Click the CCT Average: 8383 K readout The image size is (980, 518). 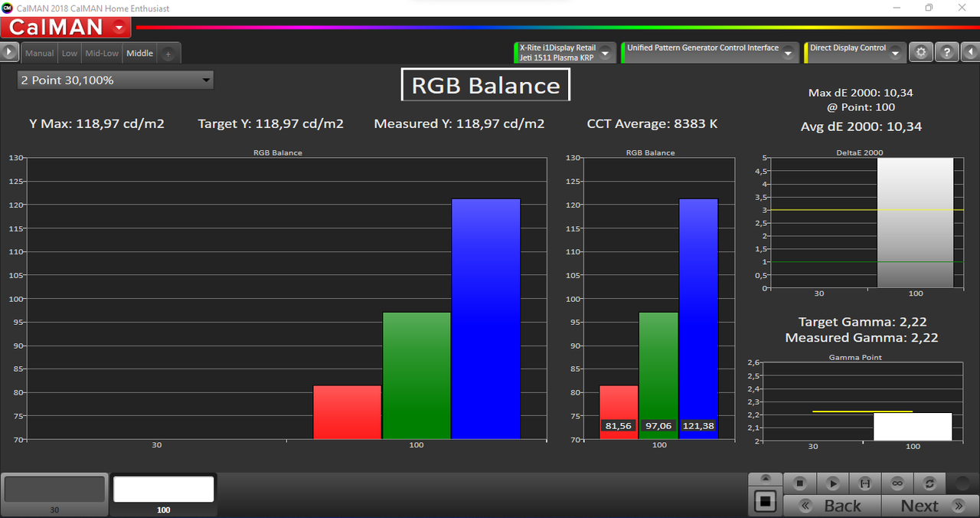click(x=652, y=123)
